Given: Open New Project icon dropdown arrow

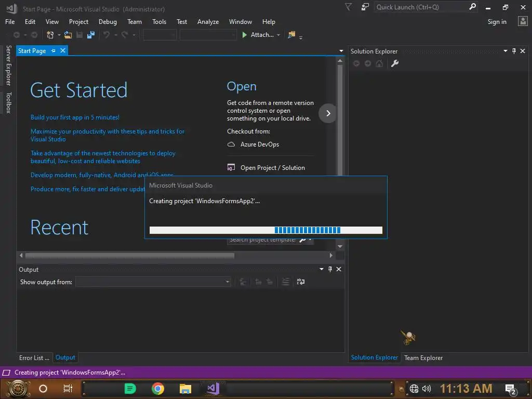Looking at the screenshot, I should (x=59, y=35).
